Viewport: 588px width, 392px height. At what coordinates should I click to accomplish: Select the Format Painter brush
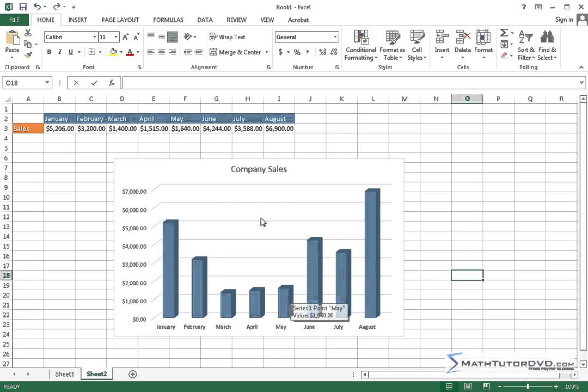point(28,55)
